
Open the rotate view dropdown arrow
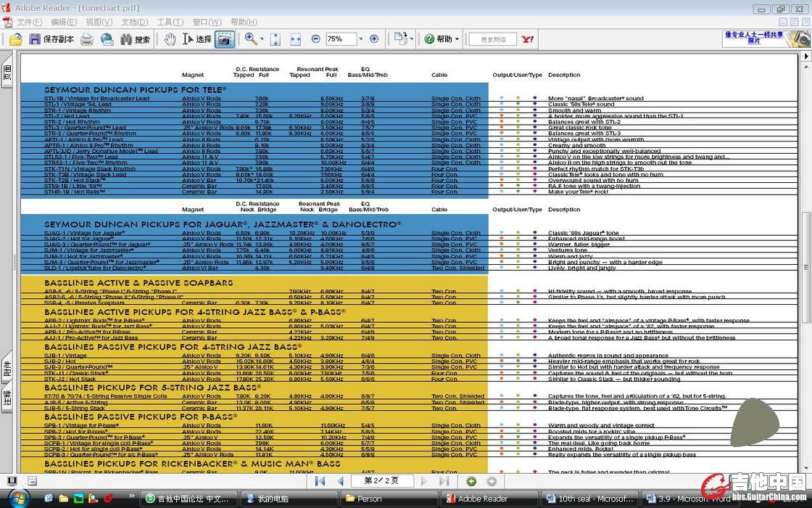tap(412, 39)
